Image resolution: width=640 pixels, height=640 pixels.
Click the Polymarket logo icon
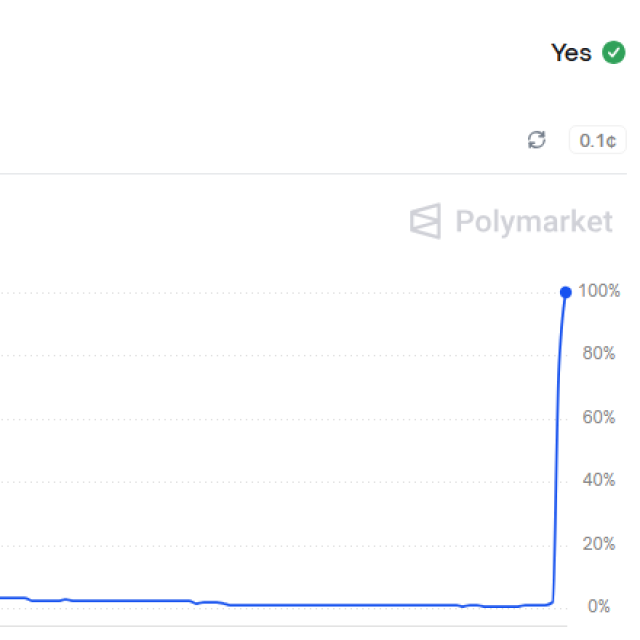tap(425, 221)
